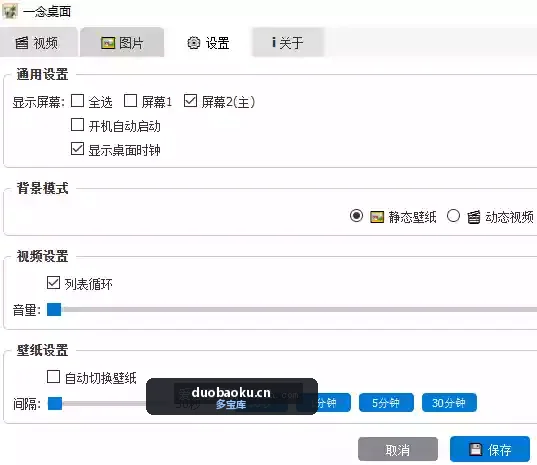
Task: Select the 设置 tab
Action: [208, 43]
